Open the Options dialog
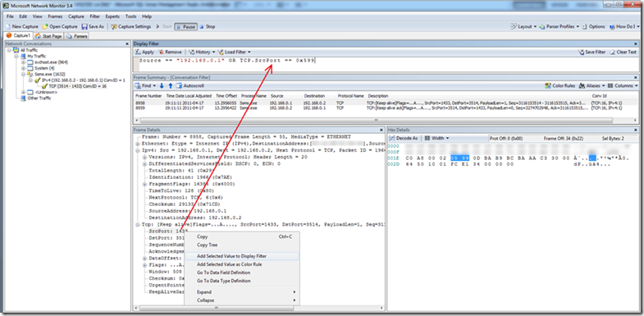This screenshot has width=644, height=316. [593, 27]
